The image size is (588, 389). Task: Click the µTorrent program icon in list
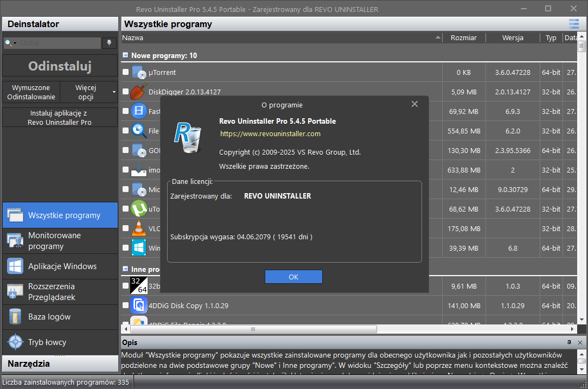(139, 72)
